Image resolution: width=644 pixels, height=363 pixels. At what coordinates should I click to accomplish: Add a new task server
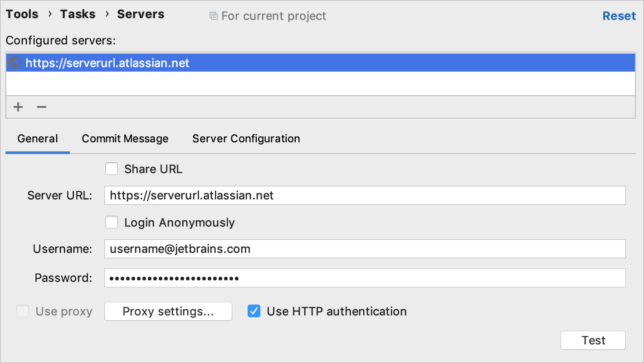point(18,107)
